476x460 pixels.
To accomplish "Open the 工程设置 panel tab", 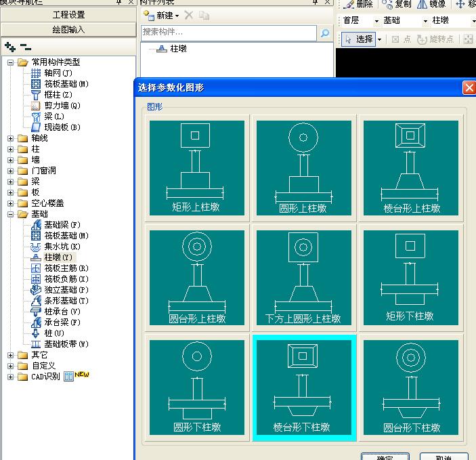I will coord(68,15).
